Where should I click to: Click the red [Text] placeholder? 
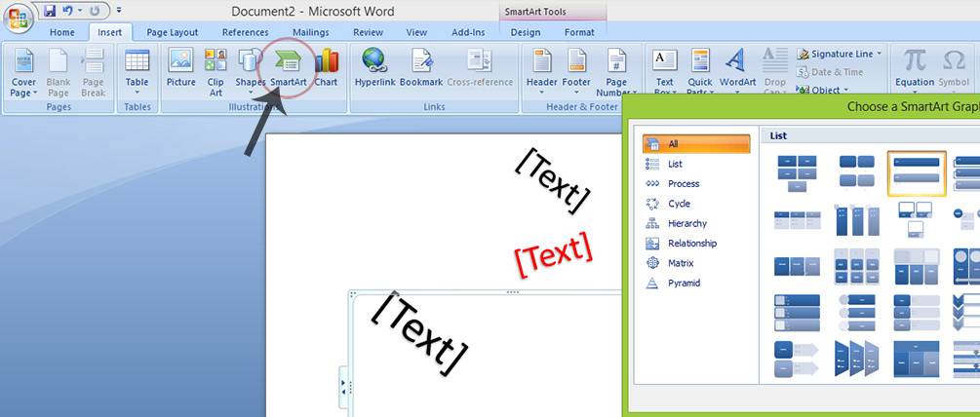[553, 254]
